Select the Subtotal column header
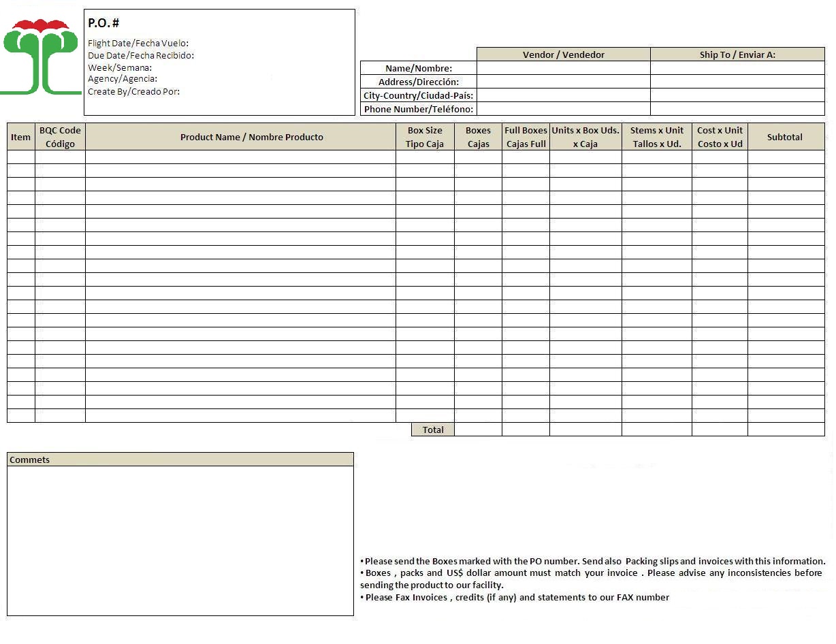 [x=786, y=137]
